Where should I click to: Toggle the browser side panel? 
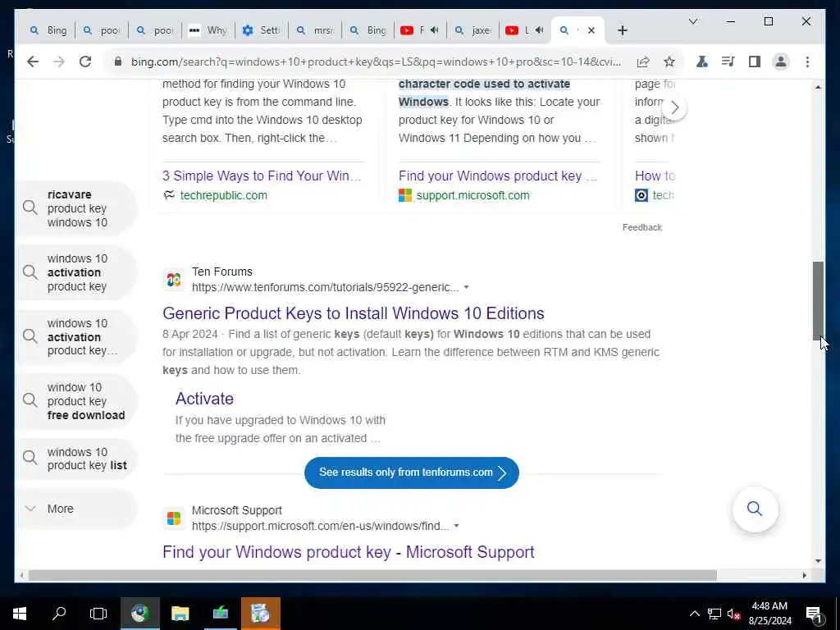point(755,62)
